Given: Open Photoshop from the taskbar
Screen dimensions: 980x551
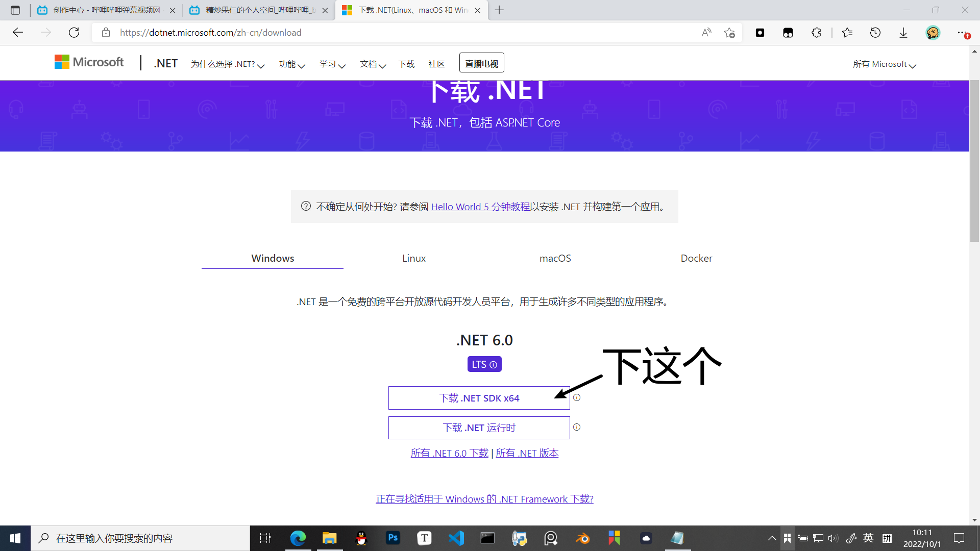Looking at the screenshot, I should tap(393, 538).
